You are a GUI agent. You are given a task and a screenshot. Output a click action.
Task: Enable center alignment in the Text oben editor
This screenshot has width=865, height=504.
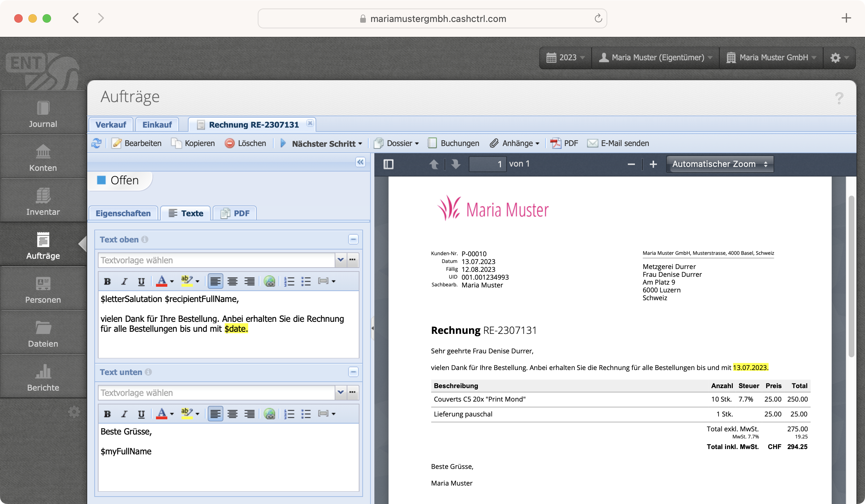coord(233,281)
